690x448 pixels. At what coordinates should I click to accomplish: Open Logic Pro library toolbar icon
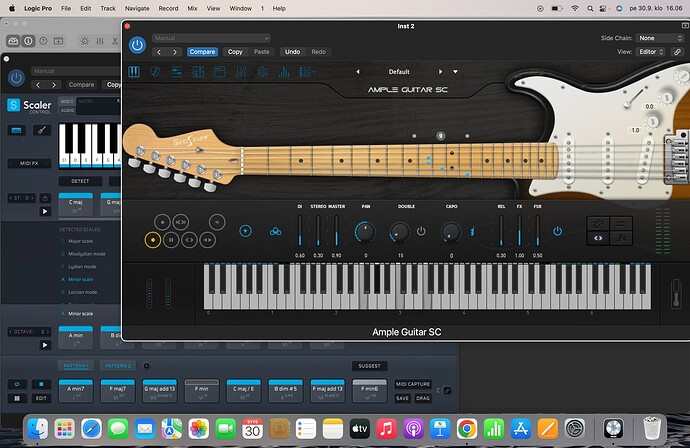(x=13, y=41)
